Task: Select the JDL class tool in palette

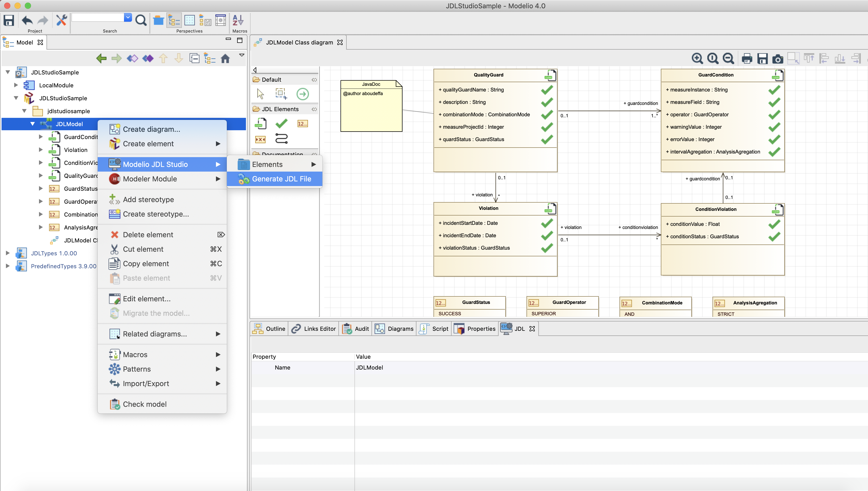Action: [261, 124]
